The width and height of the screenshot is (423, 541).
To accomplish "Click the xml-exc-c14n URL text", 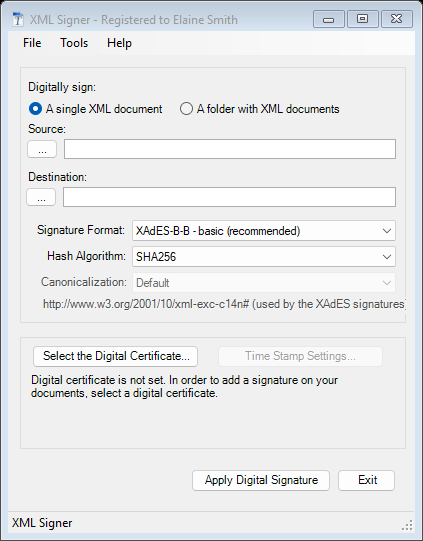I will tap(224, 304).
